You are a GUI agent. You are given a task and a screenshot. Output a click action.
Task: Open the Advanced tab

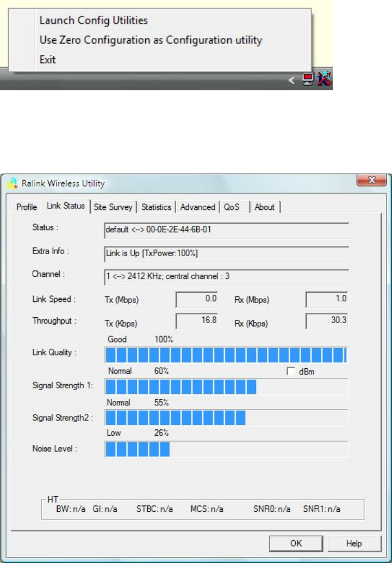[x=198, y=207]
